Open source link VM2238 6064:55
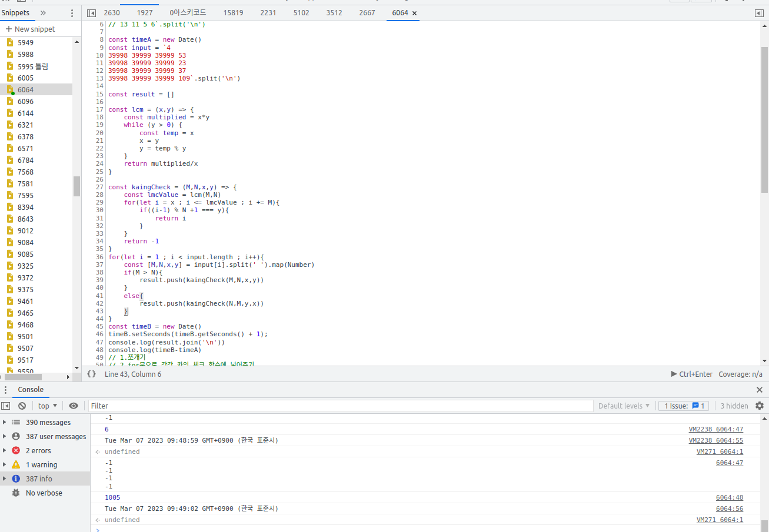The width and height of the screenshot is (769, 532). tap(715, 440)
